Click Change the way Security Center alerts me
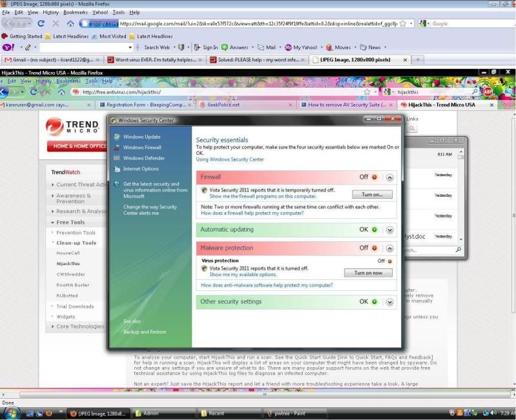The image size is (516, 420). tap(150, 210)
